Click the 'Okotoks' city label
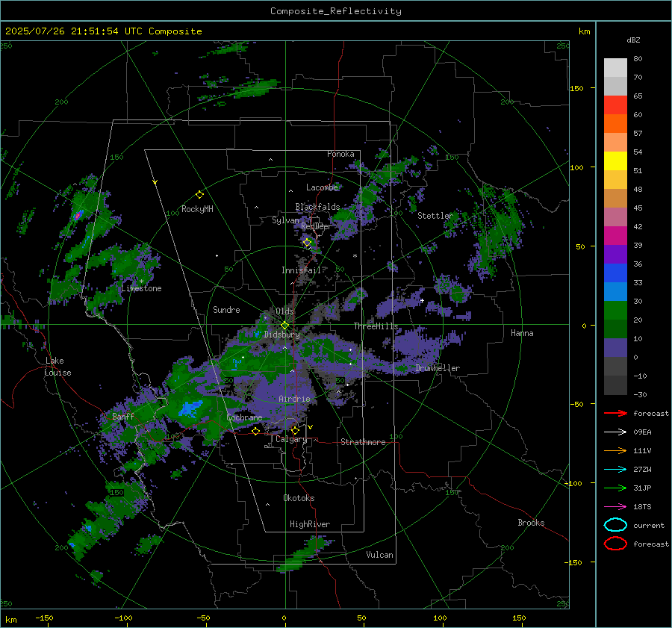Viewport: 672px width, 628px height. pos(299,498)
